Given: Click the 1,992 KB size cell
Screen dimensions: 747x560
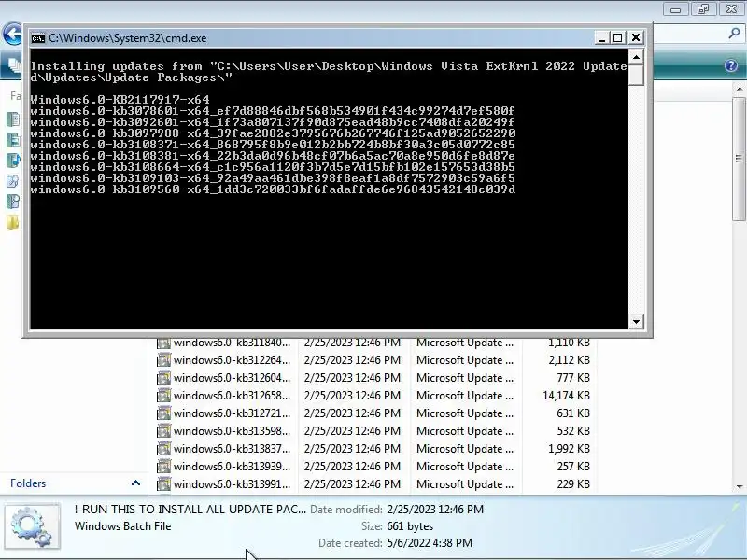Looking at the screenshot, I should (x=569, y=449).
